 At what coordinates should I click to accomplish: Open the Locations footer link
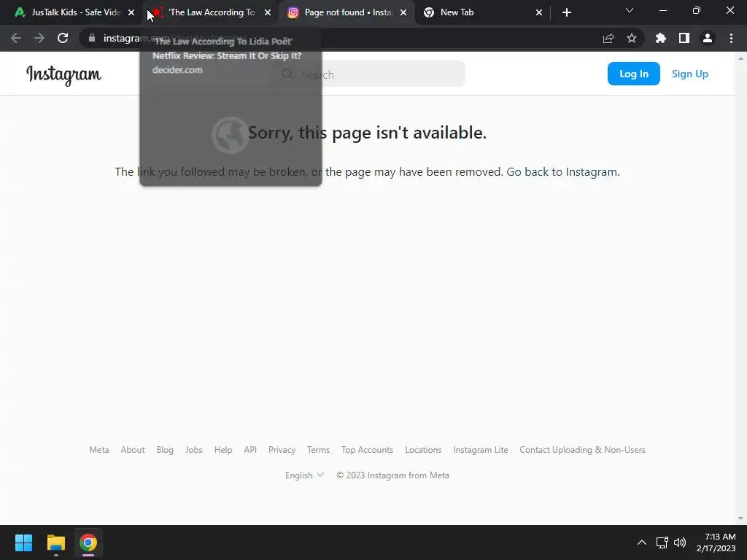424,450
